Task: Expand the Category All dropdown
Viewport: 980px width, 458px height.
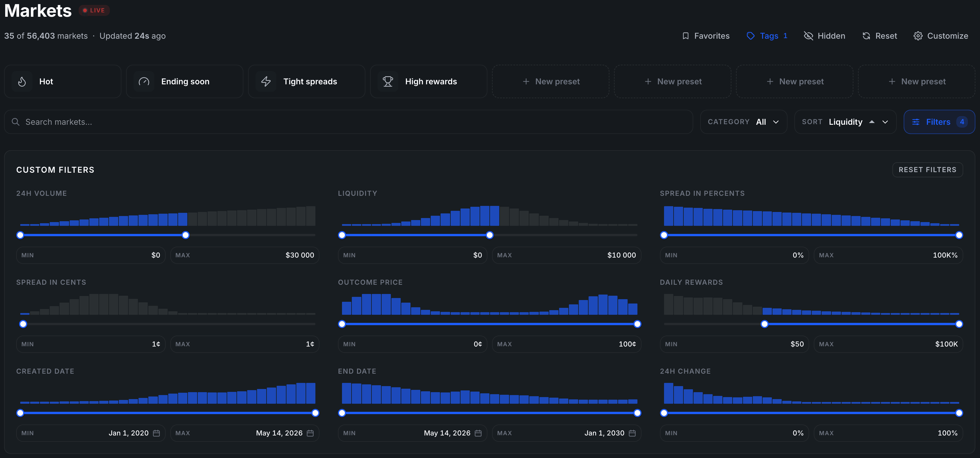Action: point(743,122)
